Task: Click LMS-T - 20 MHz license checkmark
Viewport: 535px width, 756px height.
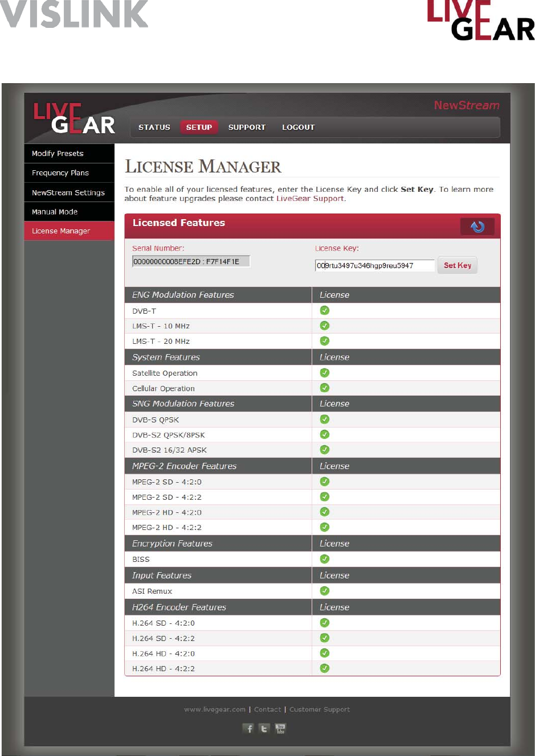Action: point(325,341)
